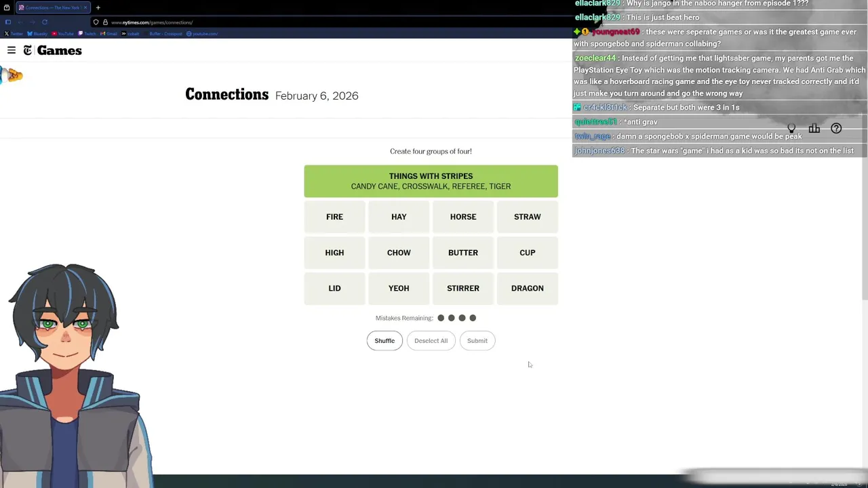The image size is (868, 488).
Task: Click the browser forward arrow
Action: [x=32, y=22]
